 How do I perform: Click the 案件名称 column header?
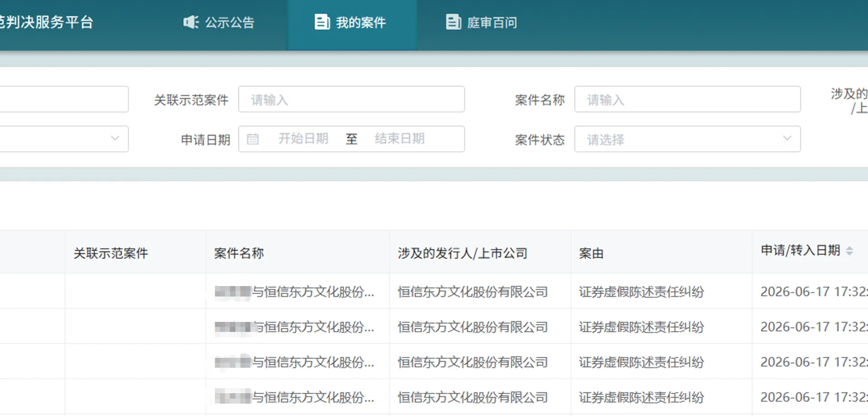tap(239, 253)
